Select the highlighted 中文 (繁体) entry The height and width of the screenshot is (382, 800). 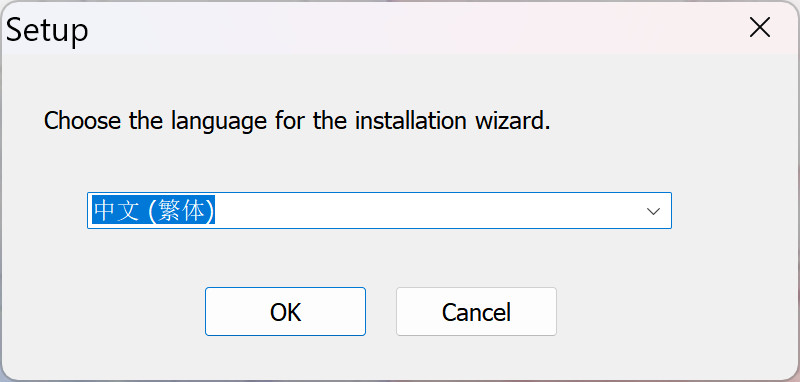point(154,210)
